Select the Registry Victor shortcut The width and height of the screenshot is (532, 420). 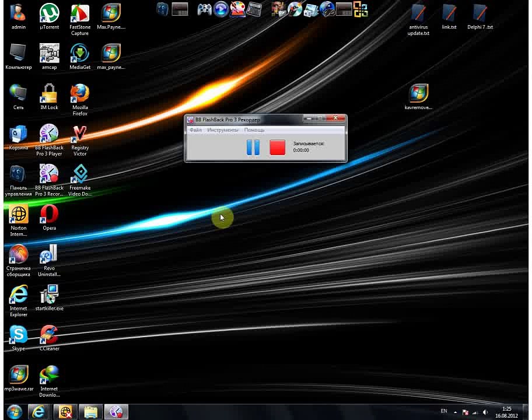tap(80, 140)
